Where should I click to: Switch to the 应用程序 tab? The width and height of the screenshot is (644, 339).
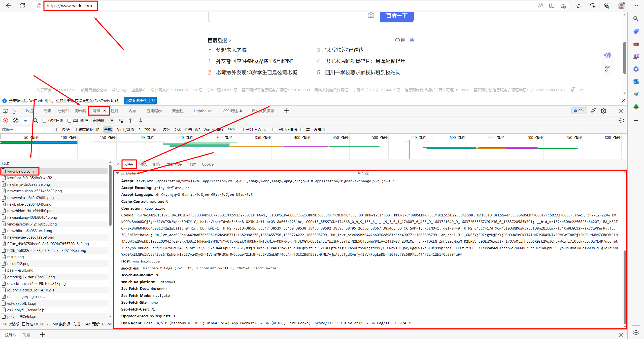coord(154,111)
